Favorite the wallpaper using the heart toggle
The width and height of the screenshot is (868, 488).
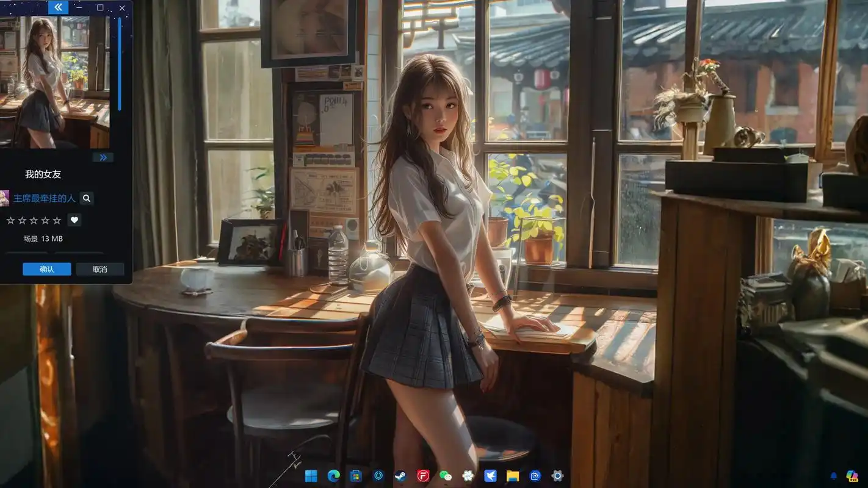point(74,220)
